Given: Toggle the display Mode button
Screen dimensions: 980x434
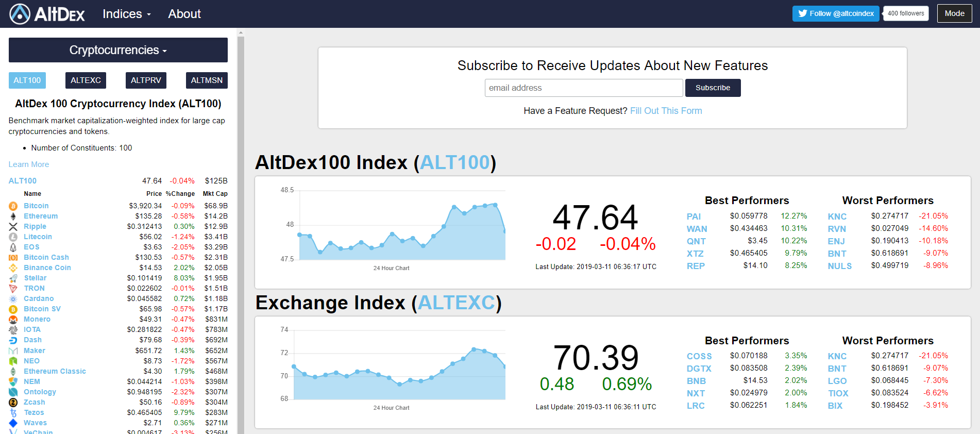Looking at the screenshot, I should 955,13.
